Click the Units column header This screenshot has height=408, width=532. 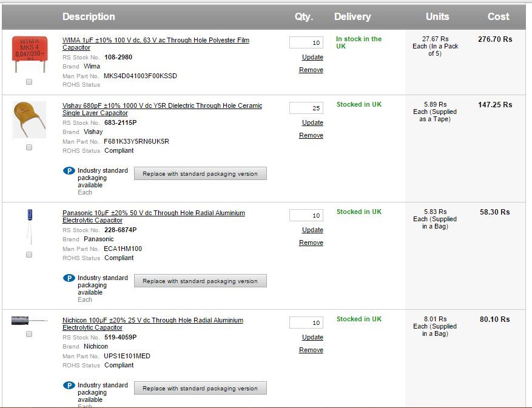(x=437, y=16)
